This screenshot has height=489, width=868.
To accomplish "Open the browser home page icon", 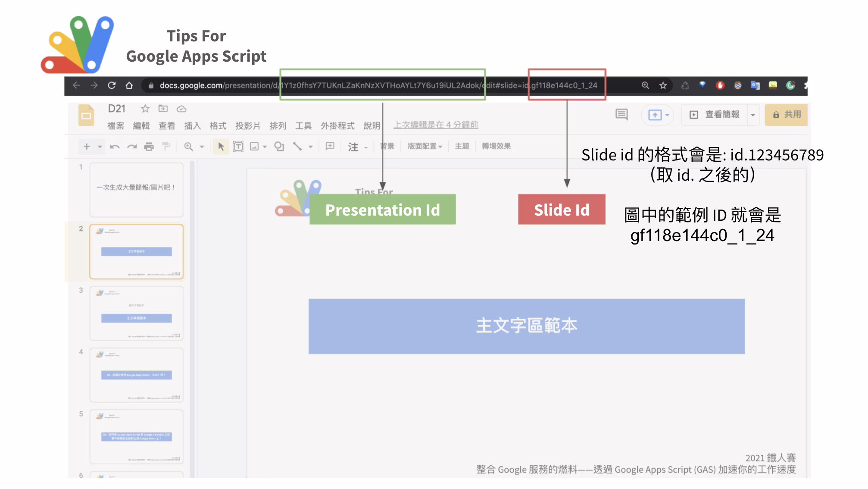I will 129,85.
